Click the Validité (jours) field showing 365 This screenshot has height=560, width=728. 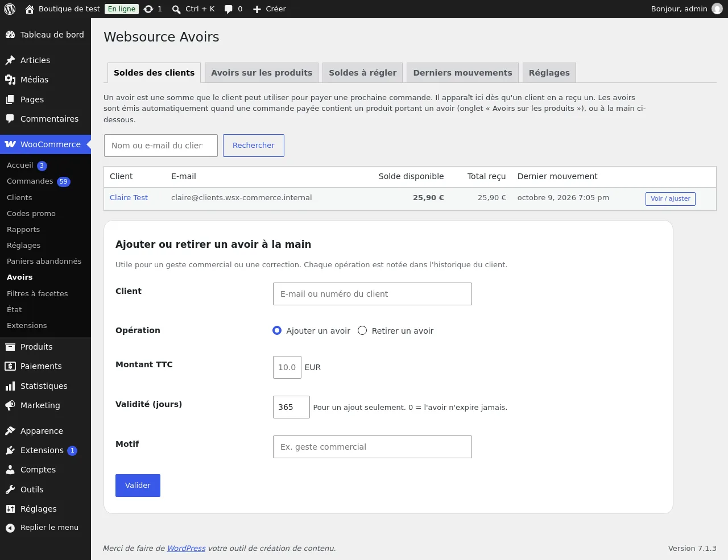point(291,407)
